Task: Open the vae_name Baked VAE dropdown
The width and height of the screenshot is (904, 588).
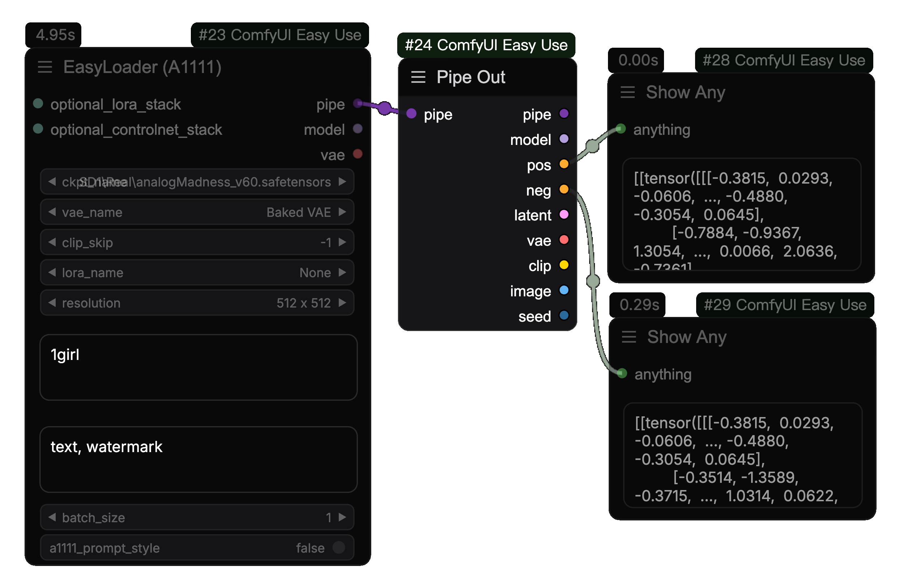Action: point(197,212)
